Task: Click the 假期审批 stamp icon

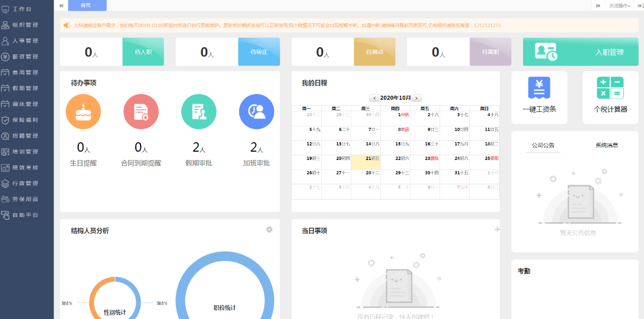Action: pyautogui.click(x=199, y=111)
